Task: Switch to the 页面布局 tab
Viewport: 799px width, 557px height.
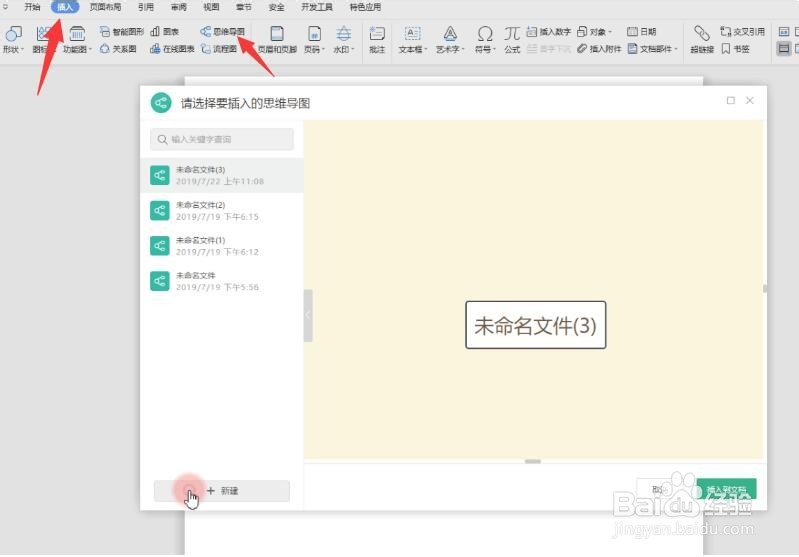Action: click(105, 7)
